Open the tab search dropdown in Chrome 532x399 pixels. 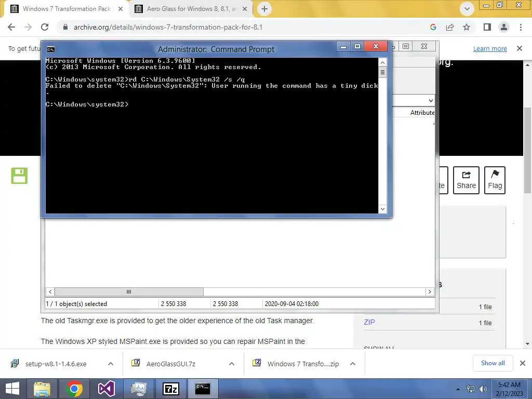click(467, 9)
